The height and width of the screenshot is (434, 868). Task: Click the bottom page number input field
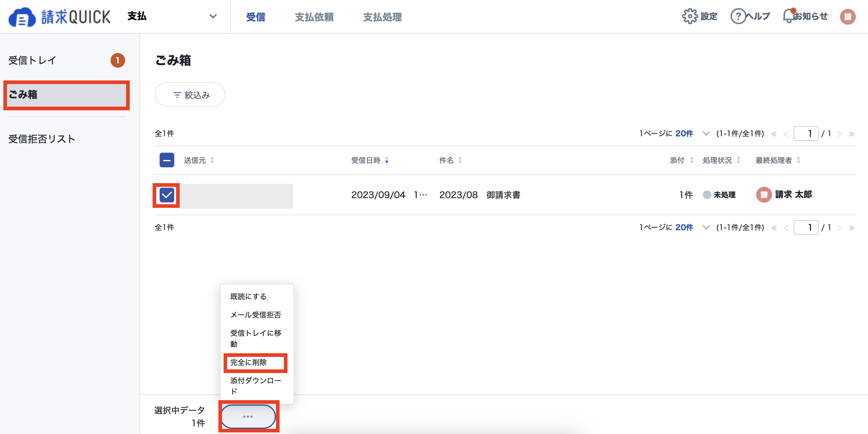coord(806,227)
